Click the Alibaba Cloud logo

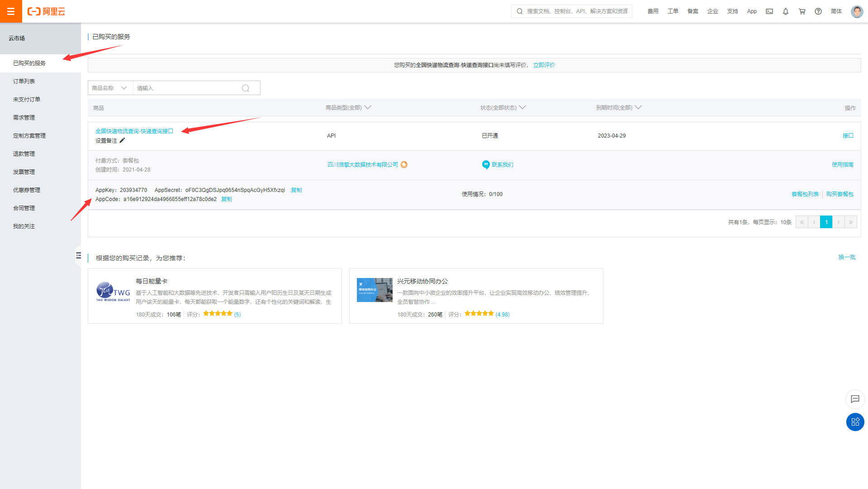46,11
